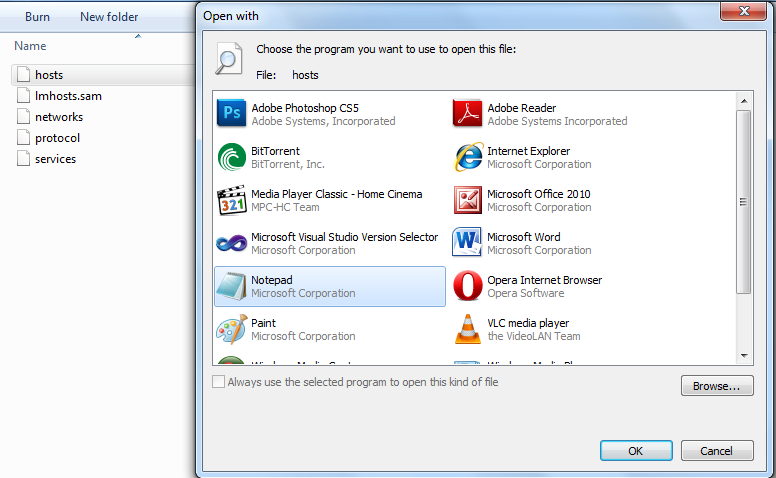Select the 'Microsoft Word' program name
Viewport: 776px width, 478px height.
tap(524, 237)
